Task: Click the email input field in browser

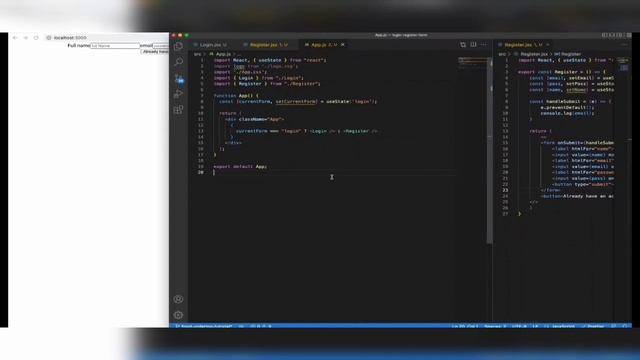Action: (x=161, y=46)
